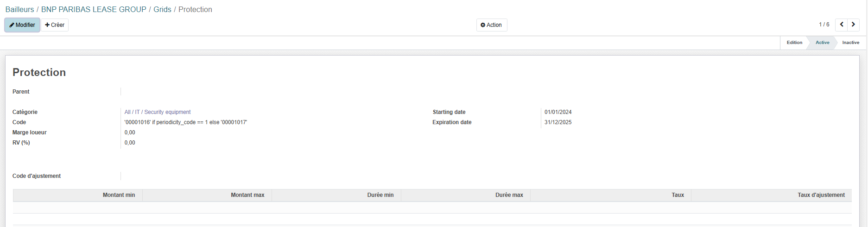This screenshot has height=227, width=868.
Task: Switch status to Inactive
Action: tap(850, 43)
